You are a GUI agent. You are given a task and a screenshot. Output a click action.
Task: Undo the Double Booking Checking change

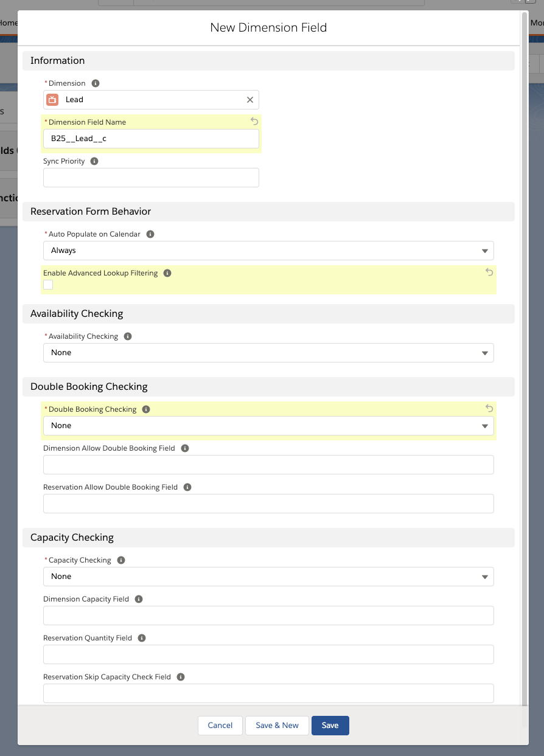489,409
